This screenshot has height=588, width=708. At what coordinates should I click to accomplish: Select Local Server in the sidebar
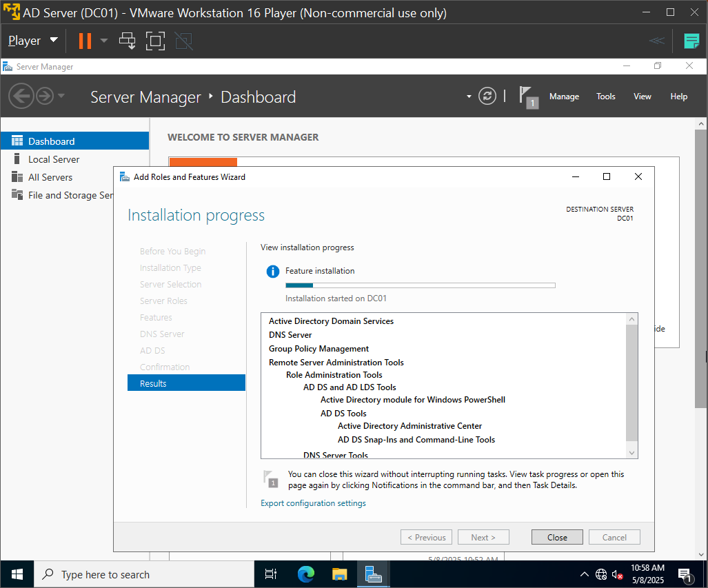75,159
